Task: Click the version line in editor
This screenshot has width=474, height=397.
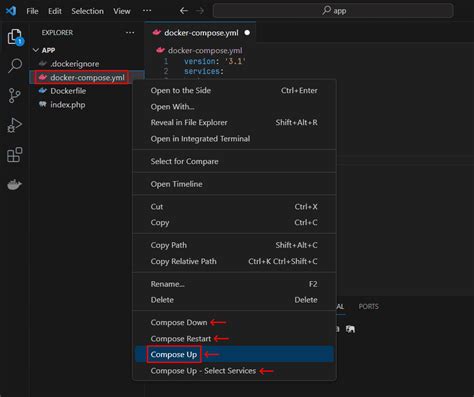Action: click(x=215, y=61)
